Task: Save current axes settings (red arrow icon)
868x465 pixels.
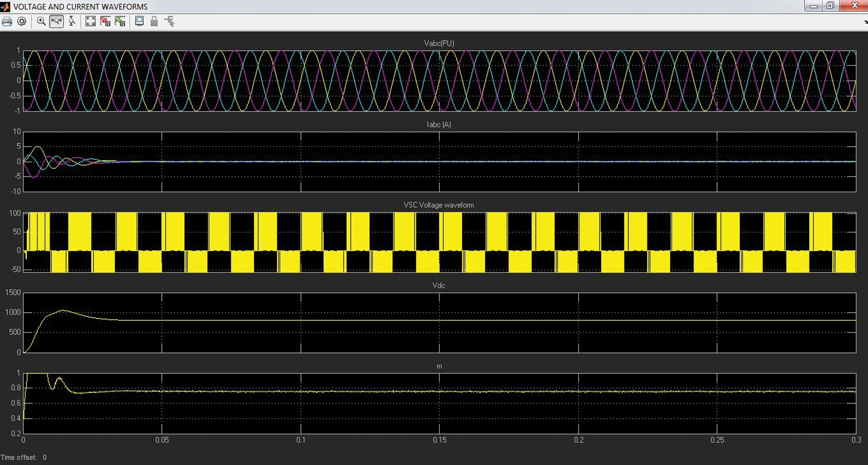Action: pos(105,21)
